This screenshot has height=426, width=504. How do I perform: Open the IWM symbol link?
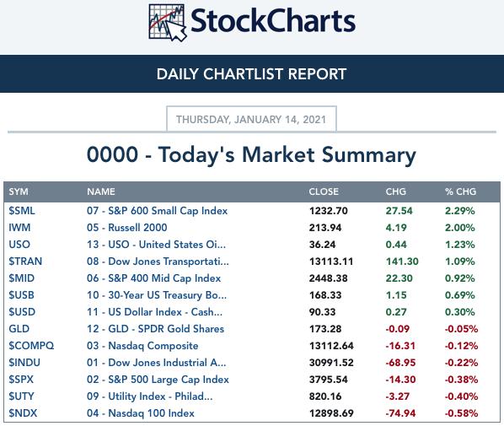coord(19,228)
